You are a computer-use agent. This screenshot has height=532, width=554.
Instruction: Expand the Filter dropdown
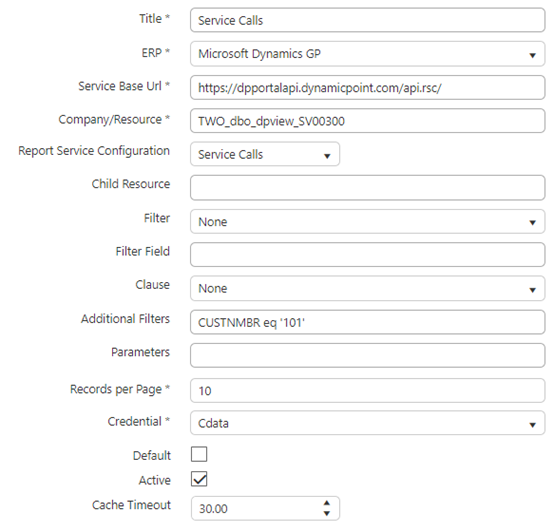[367, 221]
